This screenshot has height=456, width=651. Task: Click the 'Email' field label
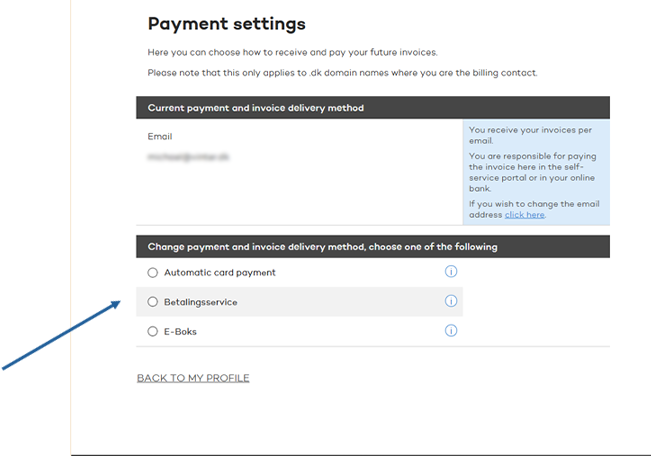click(160, 136)
